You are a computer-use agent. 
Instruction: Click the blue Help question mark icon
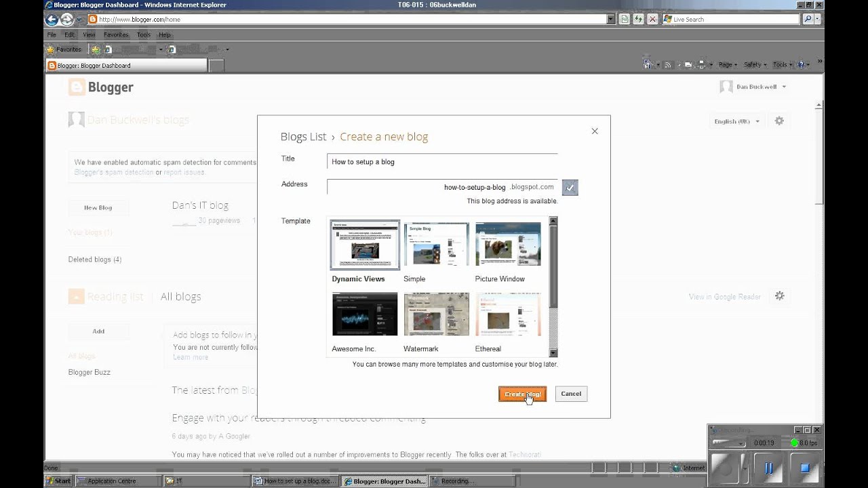pyautogui.click(x=802, y=65)
